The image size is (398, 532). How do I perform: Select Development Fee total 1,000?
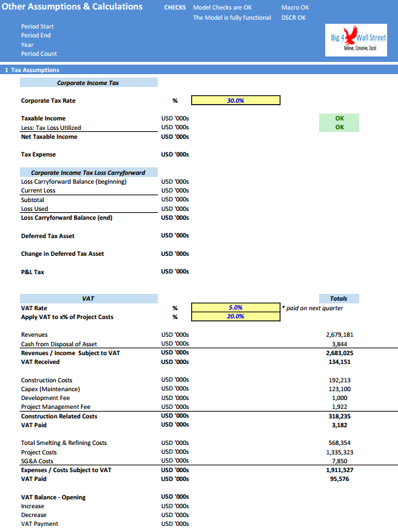[x=339, y=398]
